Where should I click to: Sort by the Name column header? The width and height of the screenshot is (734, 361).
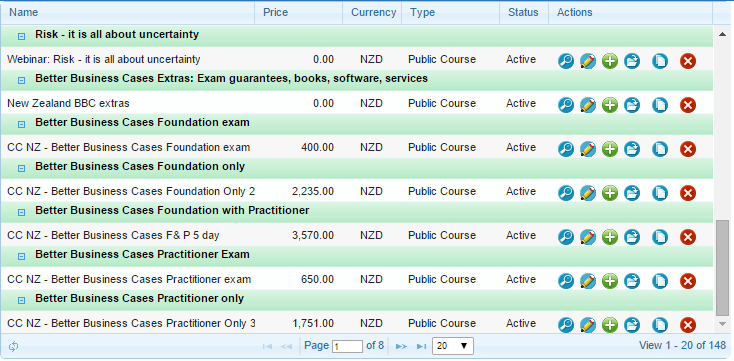[x=127, y=13]
